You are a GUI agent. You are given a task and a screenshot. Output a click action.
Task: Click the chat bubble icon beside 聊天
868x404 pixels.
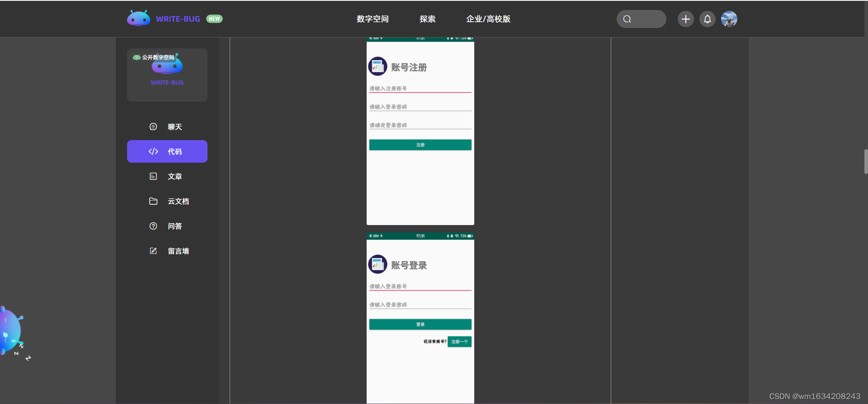pyautogui.click(x=153, y=127)
